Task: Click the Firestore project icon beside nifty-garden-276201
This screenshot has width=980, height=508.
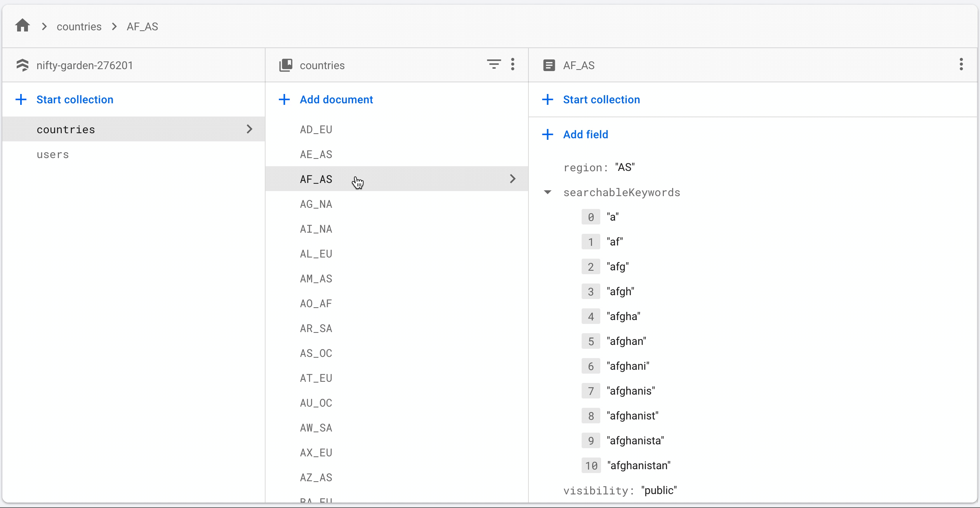Action: pyautogui.click(x=23, y=65)
